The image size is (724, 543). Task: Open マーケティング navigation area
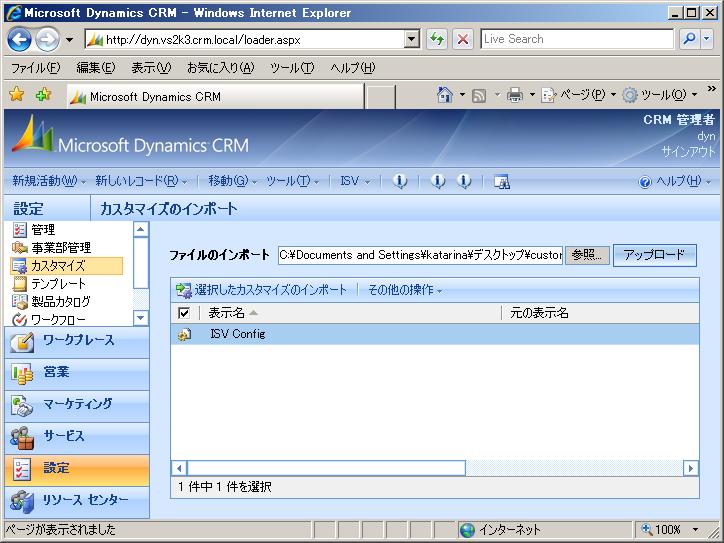77,406
